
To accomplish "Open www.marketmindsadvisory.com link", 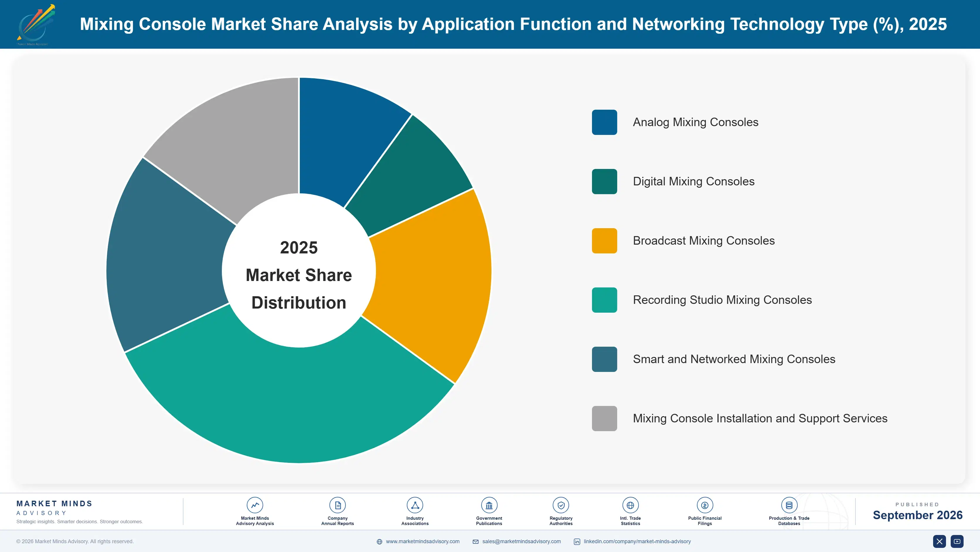I will click(x=423, y=541).
